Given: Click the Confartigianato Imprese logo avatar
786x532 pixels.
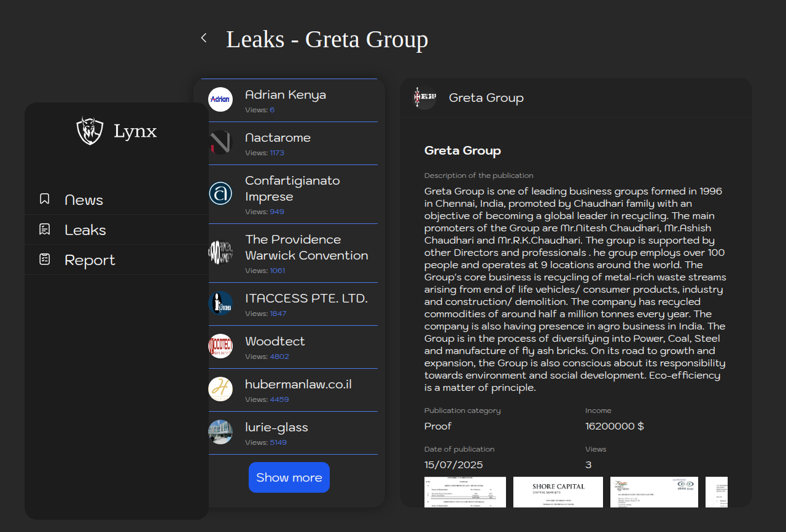Looking at the screenshot, I should click(220, 193).
